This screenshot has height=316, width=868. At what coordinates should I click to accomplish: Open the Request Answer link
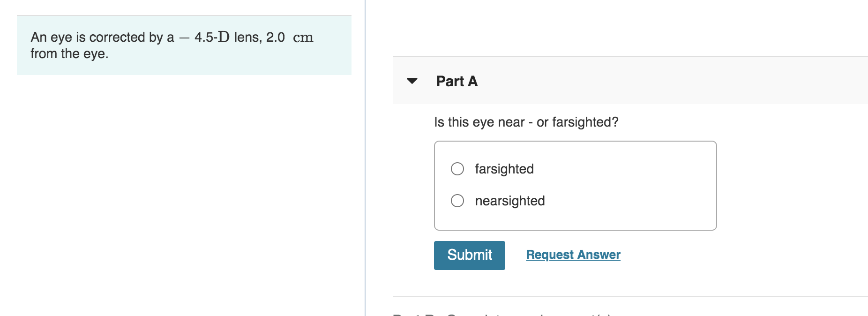[x=573, y=255]
